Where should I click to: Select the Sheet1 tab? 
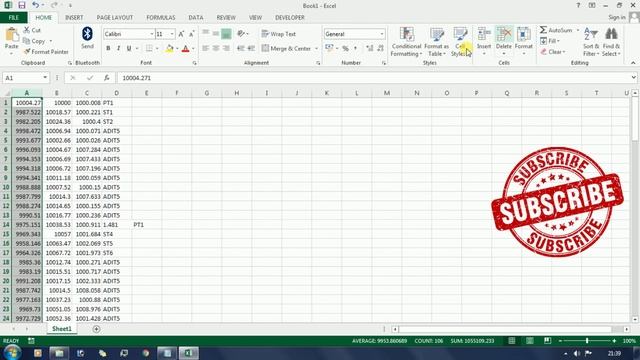coord(62,329)
